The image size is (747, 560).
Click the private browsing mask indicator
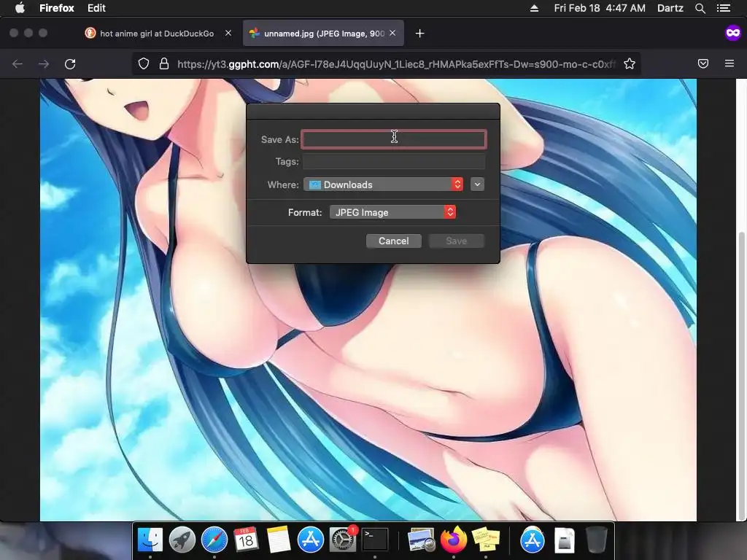coord(732,33)
